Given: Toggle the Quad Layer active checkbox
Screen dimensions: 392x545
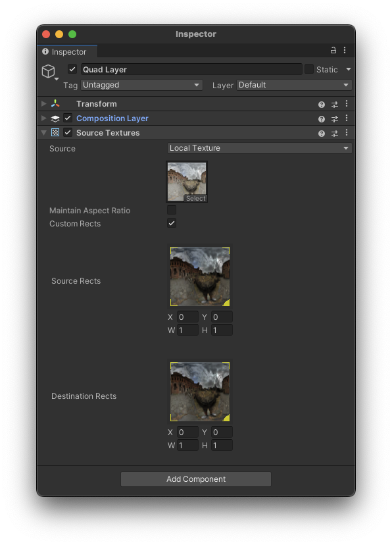Looking at the screenshot, I should point(72,69).
